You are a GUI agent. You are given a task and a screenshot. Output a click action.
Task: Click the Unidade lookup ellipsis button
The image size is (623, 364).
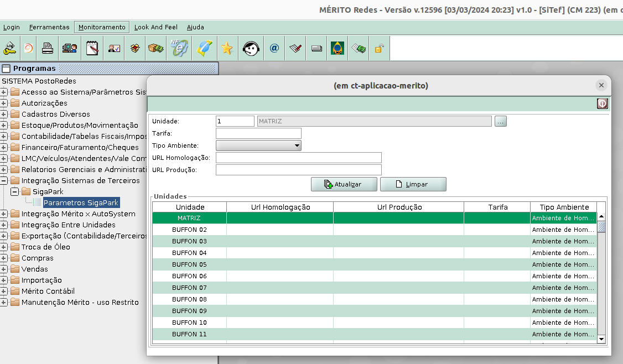click(x=501, y=121)
